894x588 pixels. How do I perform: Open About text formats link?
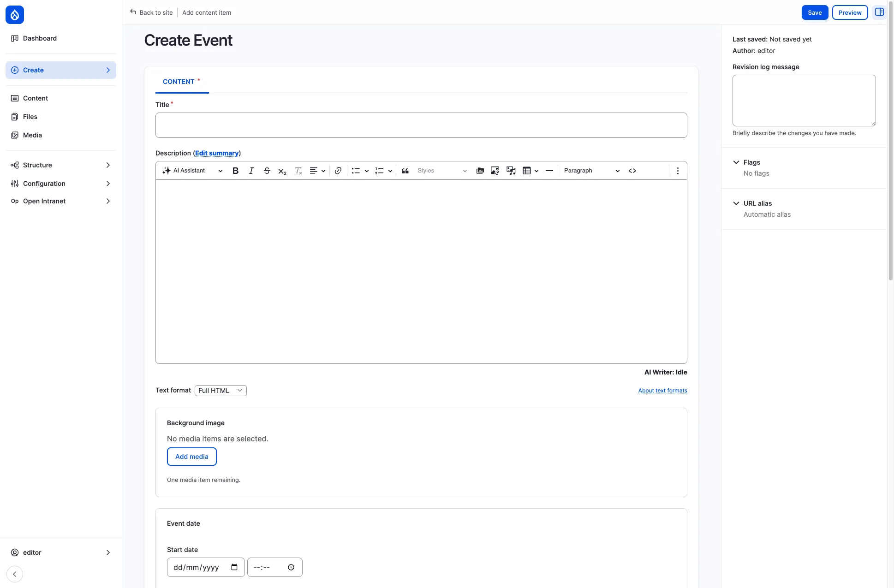pyautogui.click(x=662, y=391)
